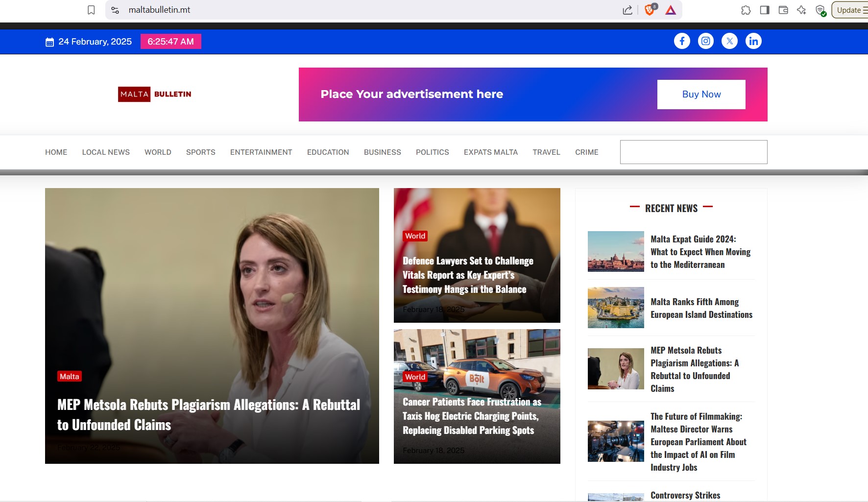Click the Brave Shields lion icon
868x502 pixels.
[650, 10]
